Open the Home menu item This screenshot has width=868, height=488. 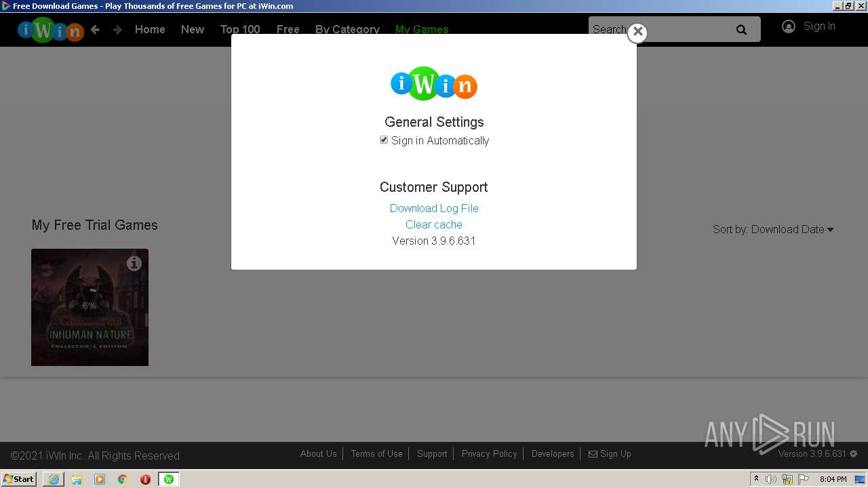pyautogui.click(x=150, y=29)
